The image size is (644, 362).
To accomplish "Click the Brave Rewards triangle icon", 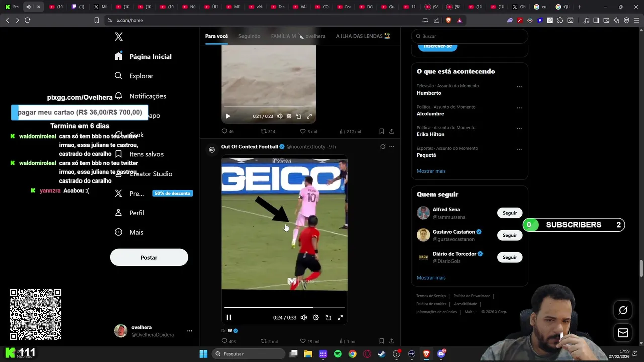I will 459,20.
